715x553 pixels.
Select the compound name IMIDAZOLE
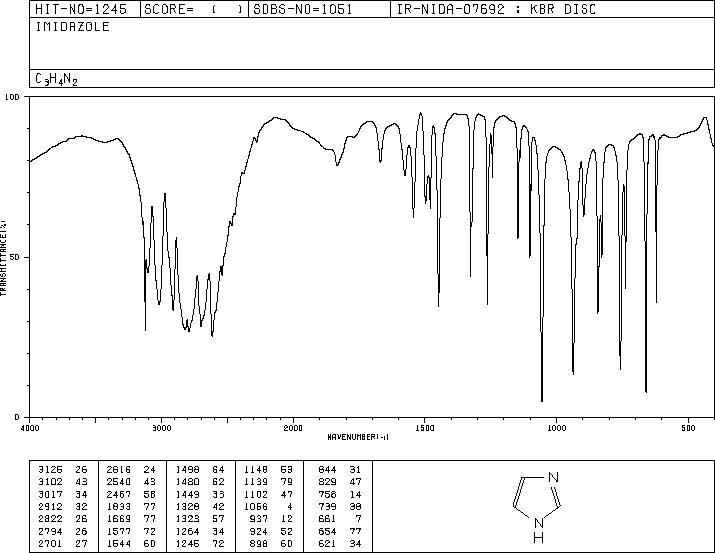pyautogui.click(x=73, y=26)
